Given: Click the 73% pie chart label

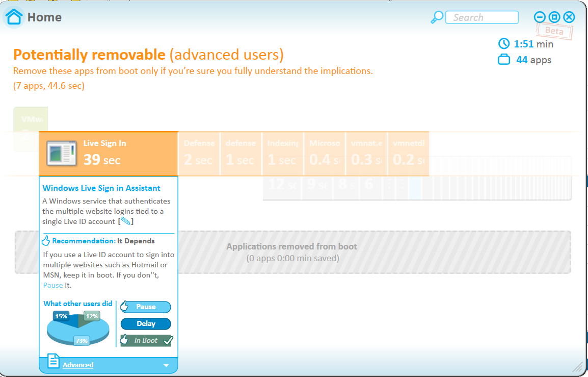Looking at the screenshot, I should pyautogui.click(x=82, y=341).
